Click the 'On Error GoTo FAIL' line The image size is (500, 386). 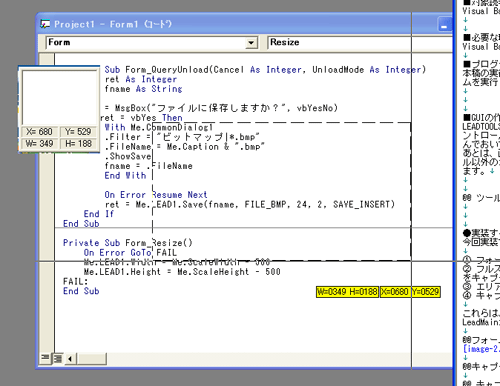point(130,253)
